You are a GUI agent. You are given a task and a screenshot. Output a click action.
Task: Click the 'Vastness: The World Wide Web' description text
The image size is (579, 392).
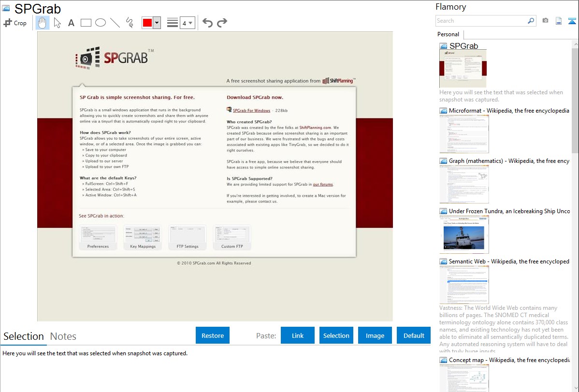coord(504,329)
